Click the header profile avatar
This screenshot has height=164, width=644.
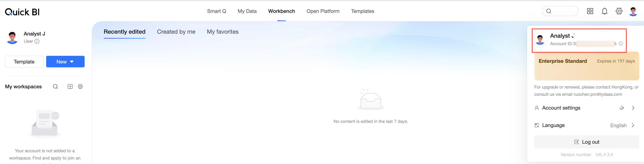coord(633,12)
